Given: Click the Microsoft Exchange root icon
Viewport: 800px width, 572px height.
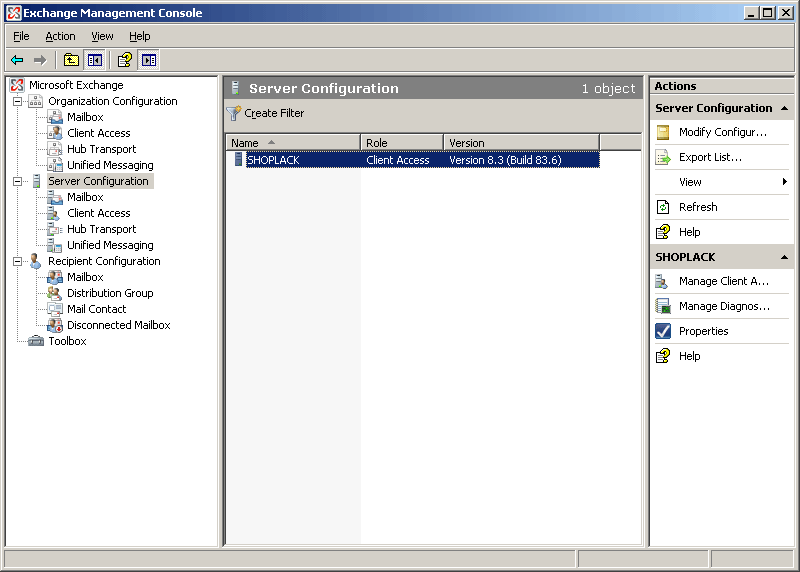Looking at the screenshot, I should pos(17,85).
